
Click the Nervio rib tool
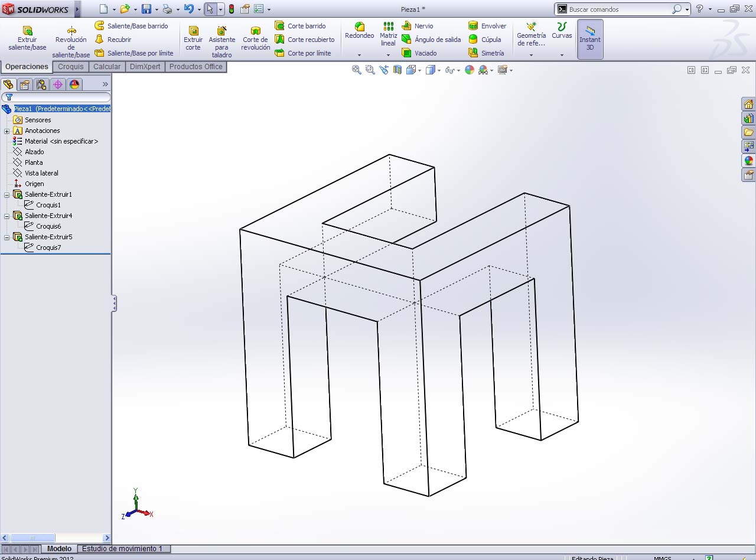418,26
